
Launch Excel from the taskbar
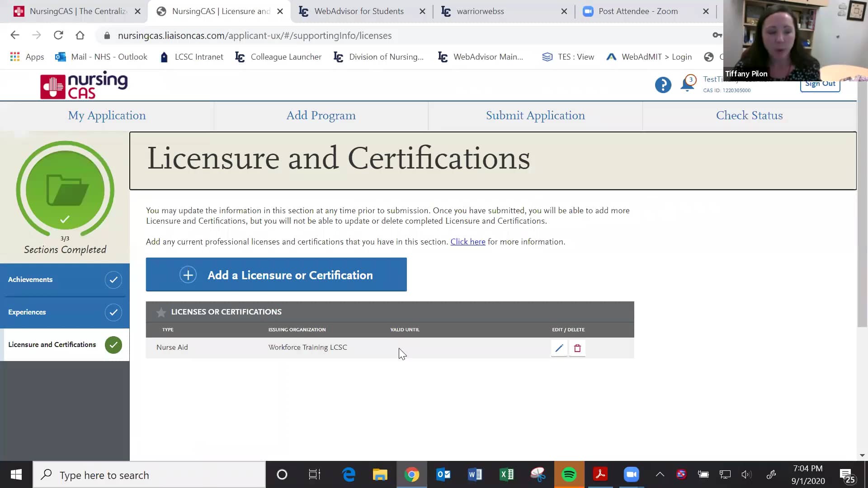coord(506,474)
